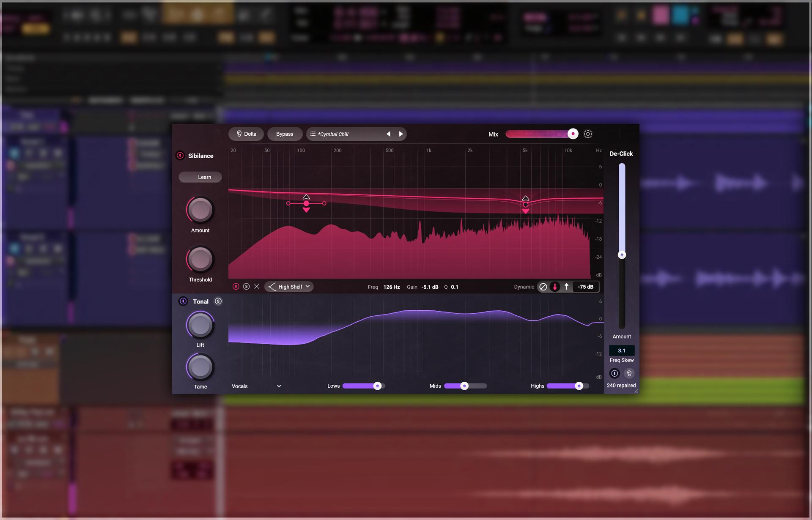Viewport: 812px width, 520px height.
Task: Solo the selected EQ band
Action: pos(247,287)
